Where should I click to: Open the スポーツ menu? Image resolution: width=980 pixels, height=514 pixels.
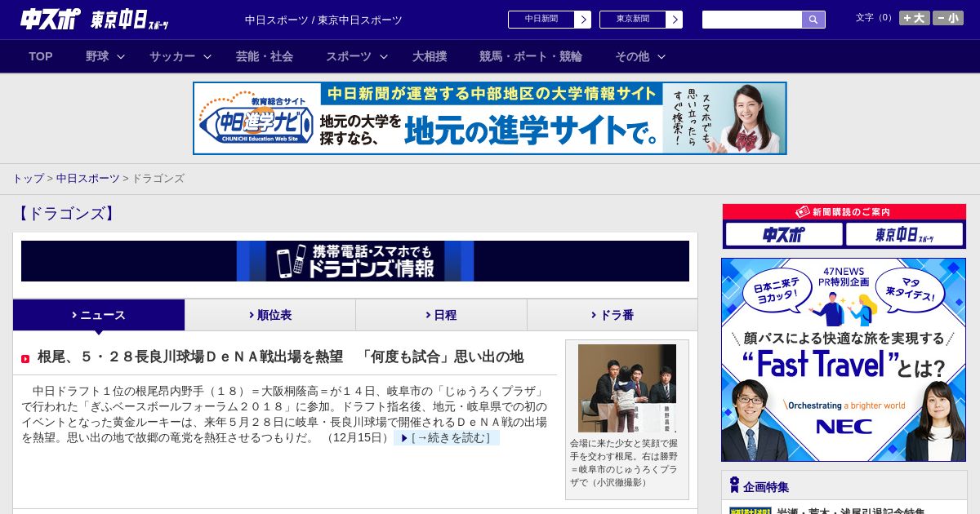point(349,56)
